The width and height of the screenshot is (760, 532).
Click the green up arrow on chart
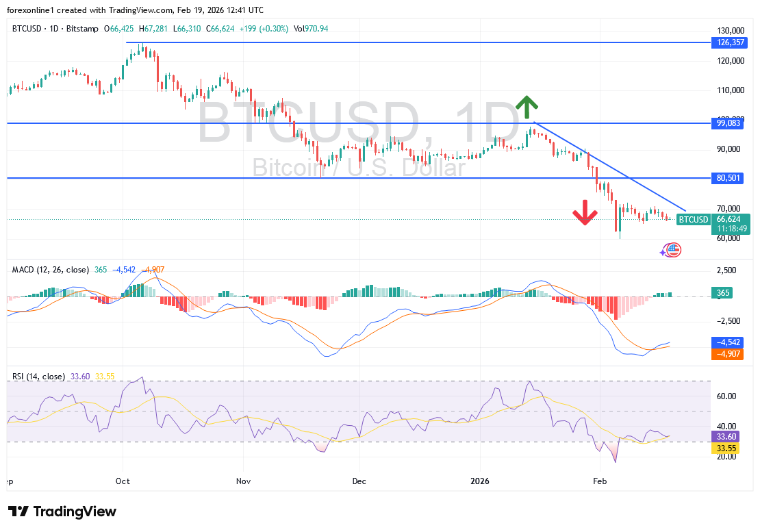point(527,107)
